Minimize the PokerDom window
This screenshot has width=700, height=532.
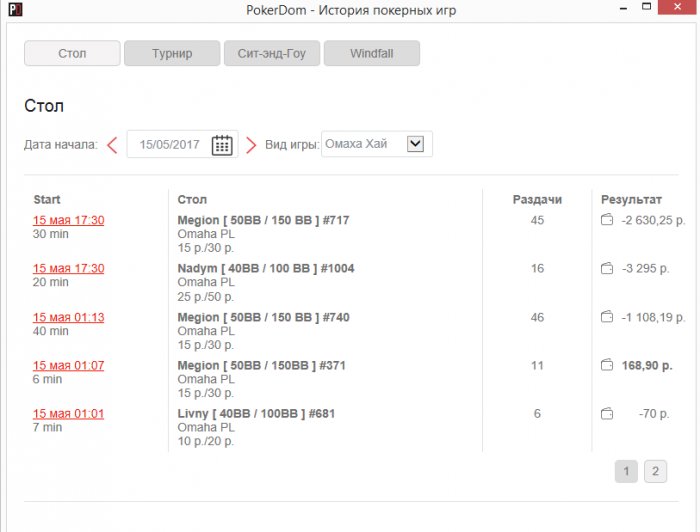[624, 8]
